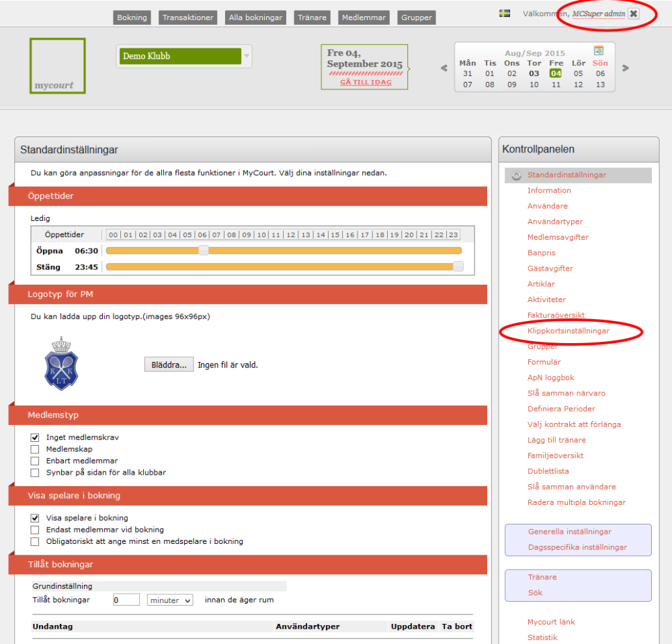
Task: Click the Öppna time slider handle
Action: pyautogui.click(x=204, y=250)
